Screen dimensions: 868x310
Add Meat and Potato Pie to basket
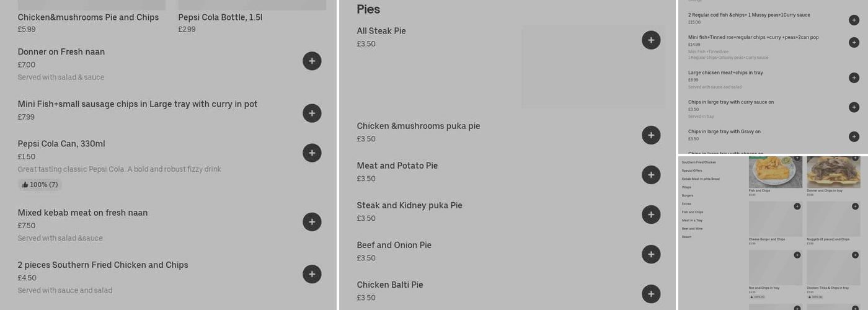(x=650, y=175)
